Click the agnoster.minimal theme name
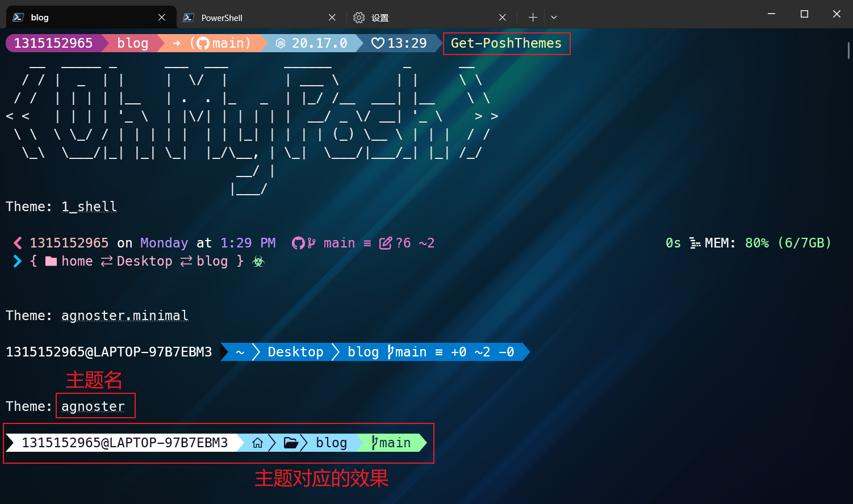The height and width of the screenshot is (504, 853). coord(125,316)
